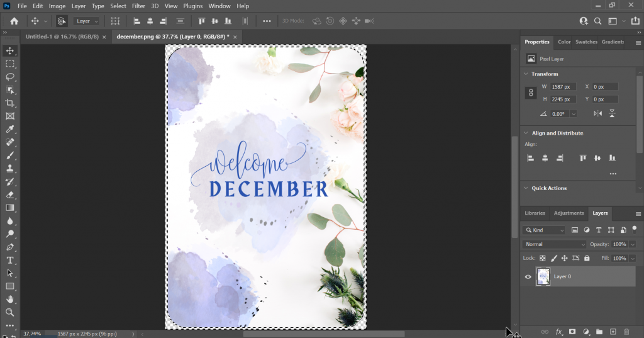Select the Move tool in the toolbox

tap(10, 50)
